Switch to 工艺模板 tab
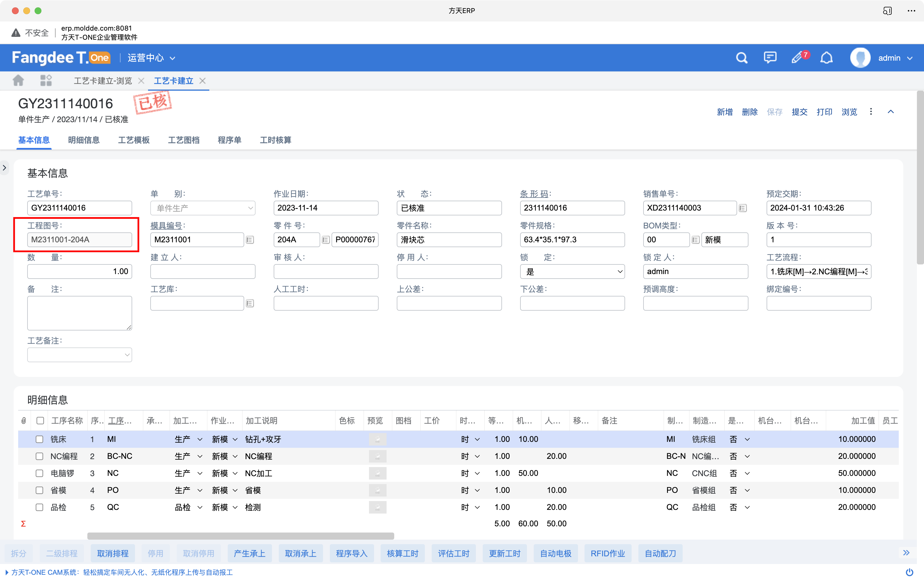The image size is (924, 581). point(134,140)
